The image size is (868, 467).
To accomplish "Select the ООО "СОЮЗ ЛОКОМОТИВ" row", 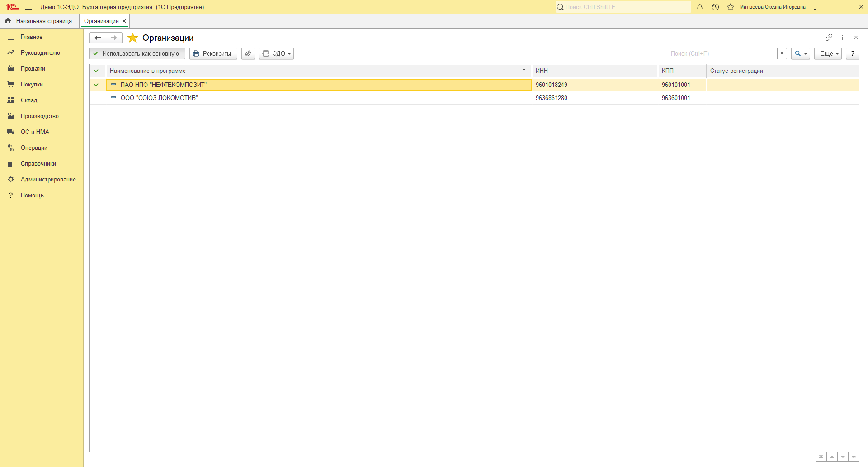I will (159, 98).
